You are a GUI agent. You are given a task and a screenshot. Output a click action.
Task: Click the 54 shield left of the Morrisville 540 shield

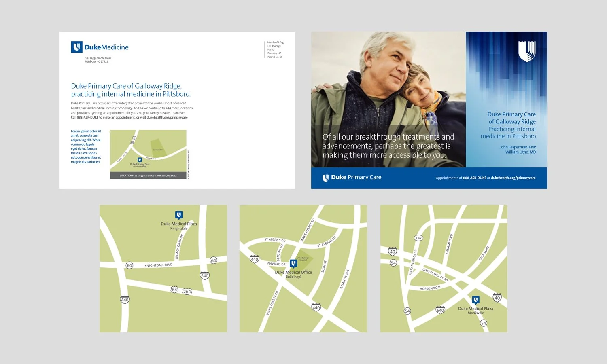coord(407,311)
